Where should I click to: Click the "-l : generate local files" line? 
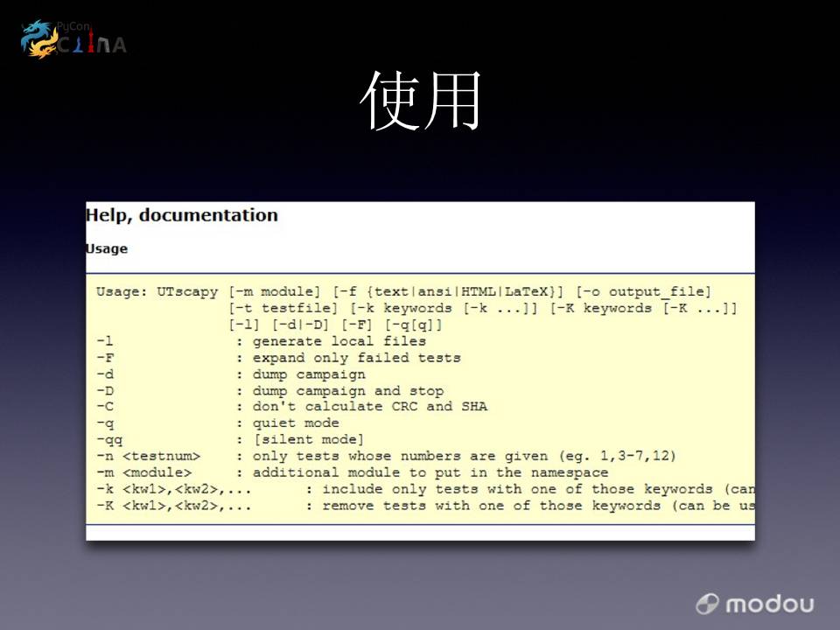coord(261,341)
